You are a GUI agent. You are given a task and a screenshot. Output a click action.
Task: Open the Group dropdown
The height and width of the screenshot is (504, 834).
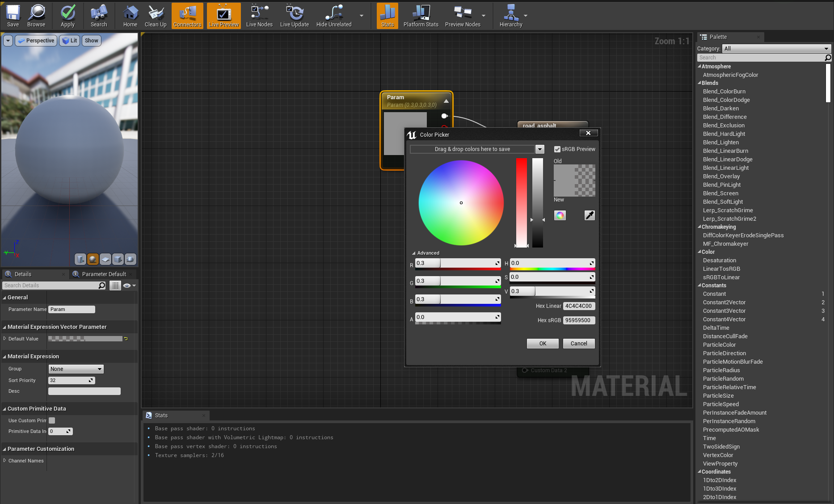[x=76, y=369]
